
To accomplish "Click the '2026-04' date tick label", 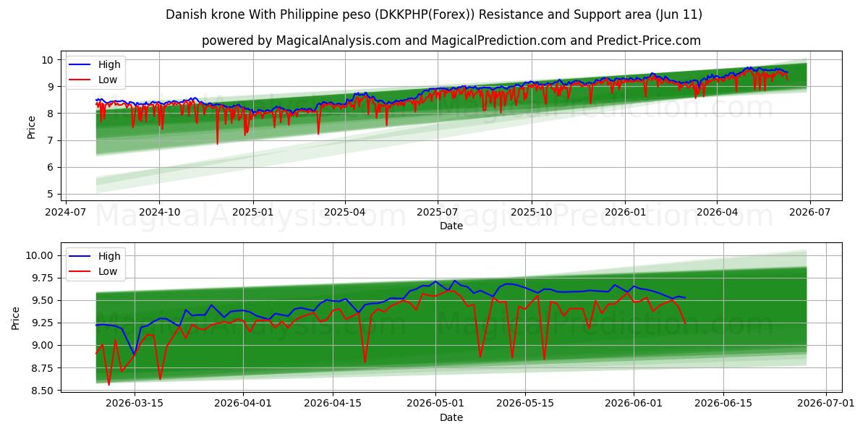I will click(716, 212).
